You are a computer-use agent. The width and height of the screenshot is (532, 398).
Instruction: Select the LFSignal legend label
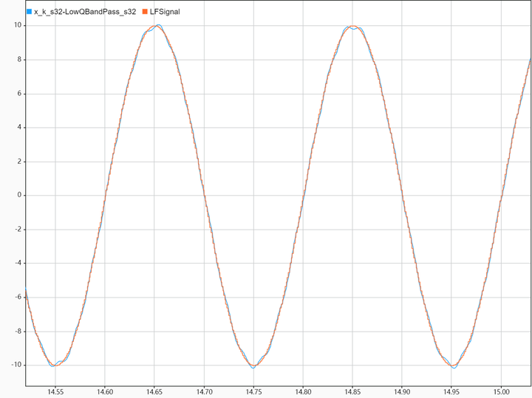[165, 12]
